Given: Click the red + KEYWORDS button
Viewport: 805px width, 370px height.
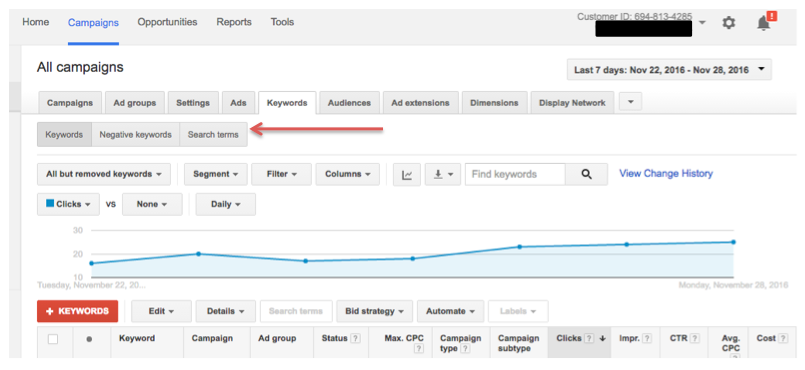Looking at the screenshot, I should (78, 311).
